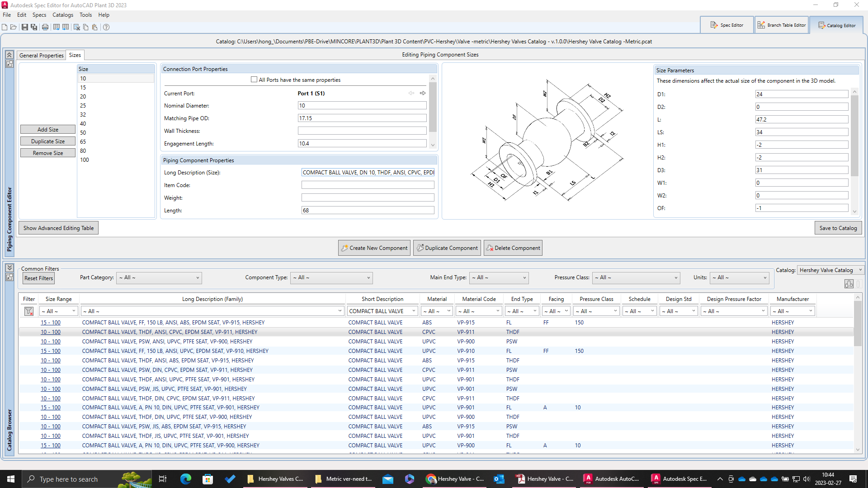Click the Save All toolbar icon
This screenshot has height=488, width=868.
coord(34,27)
